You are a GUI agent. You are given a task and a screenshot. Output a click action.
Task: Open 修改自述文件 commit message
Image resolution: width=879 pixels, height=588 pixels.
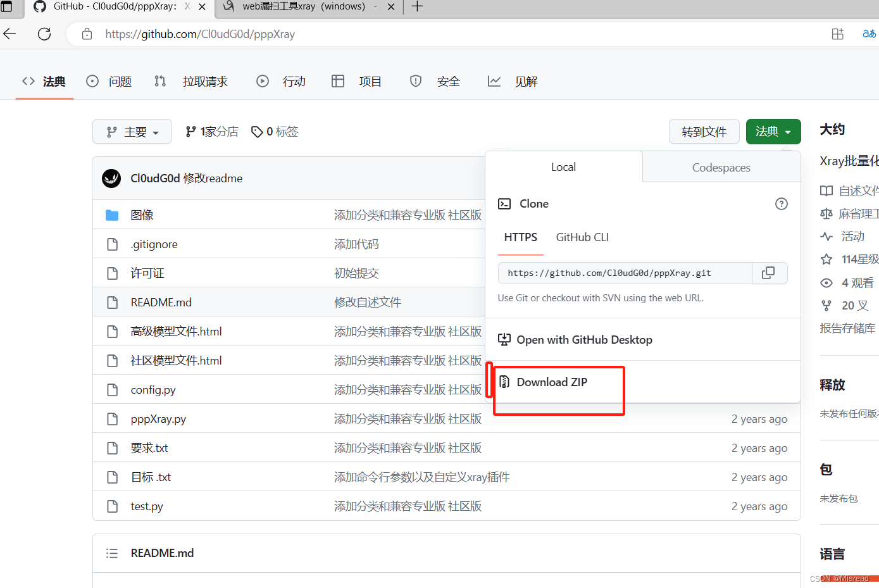368,303
